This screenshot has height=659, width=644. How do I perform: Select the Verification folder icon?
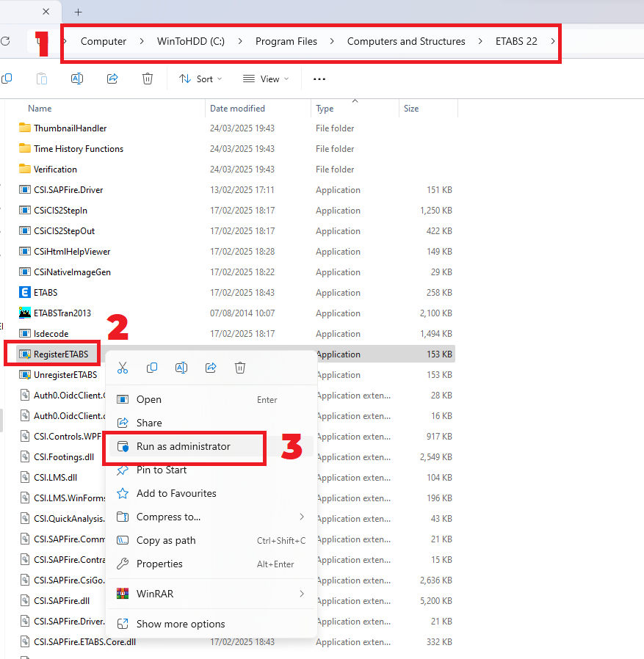point(25,169)
